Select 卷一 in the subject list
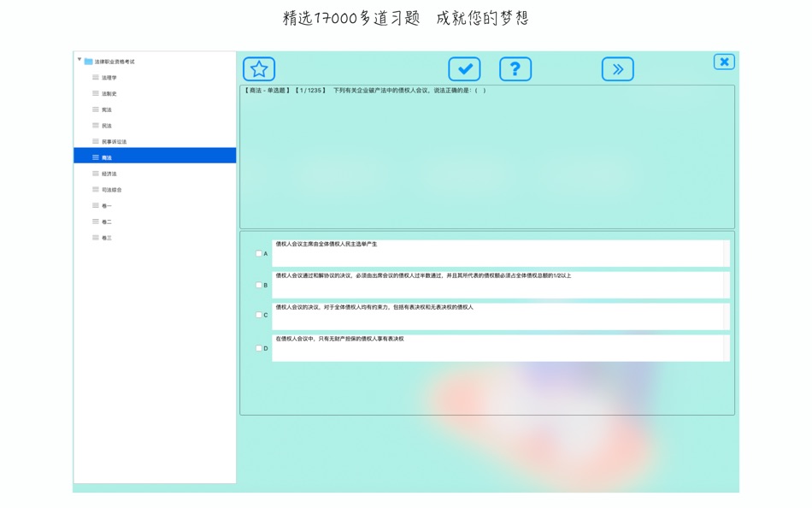Image resolution: width=812 pixels, height=508 pixels. click(x=107, y=206)
